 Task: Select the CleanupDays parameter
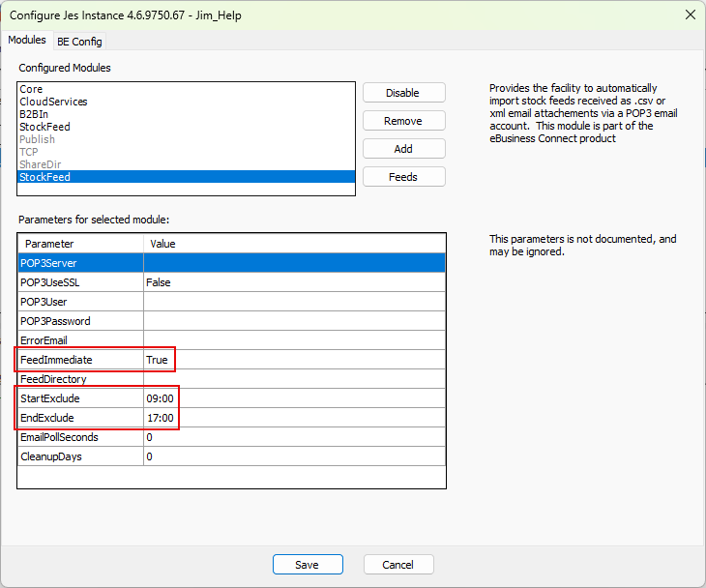point(80,456)
